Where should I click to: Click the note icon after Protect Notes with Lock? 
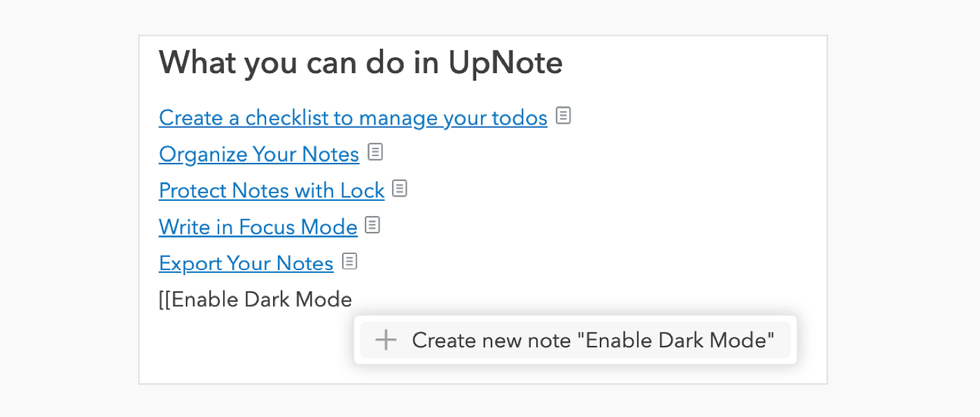[x=400, y=189]
